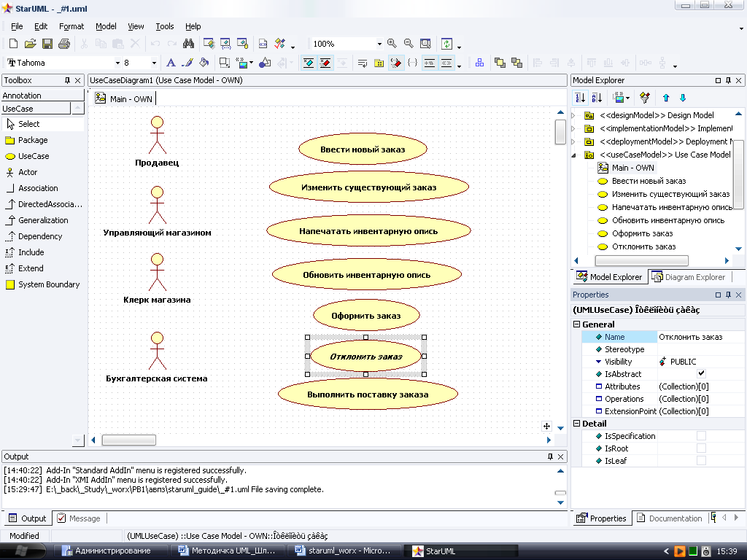
Task: Click Model Explorer blue down arrow
Action: 683,98
